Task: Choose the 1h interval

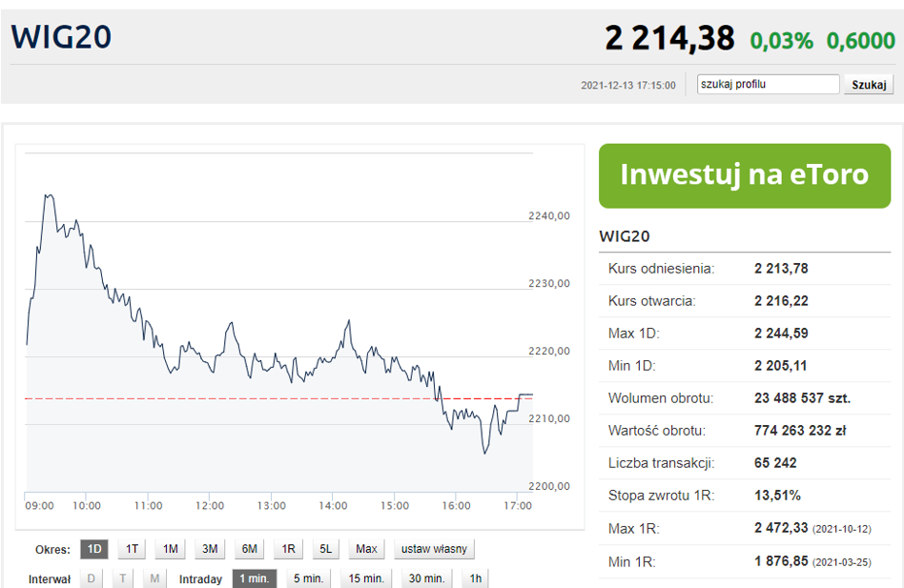Action: click(x=475, y=578)
